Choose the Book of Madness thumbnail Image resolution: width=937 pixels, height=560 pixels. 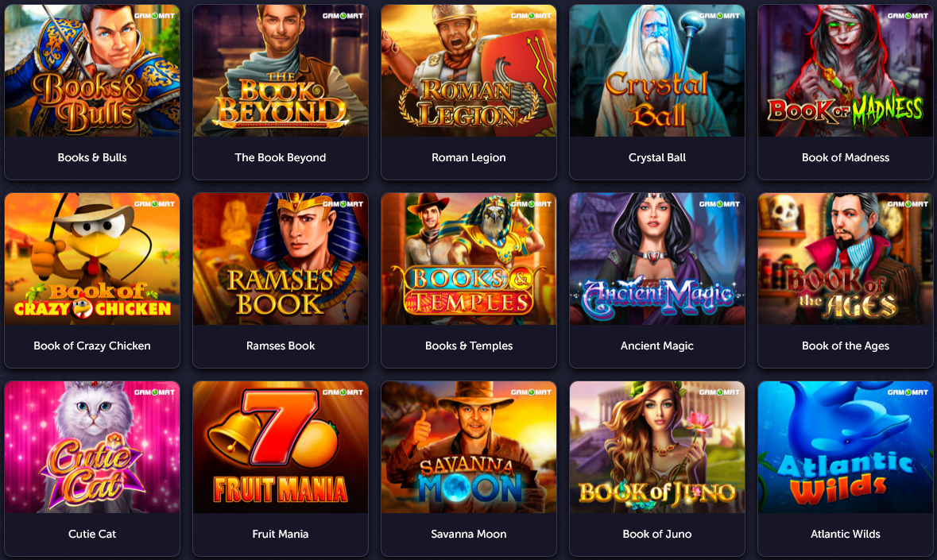(845, 71)
